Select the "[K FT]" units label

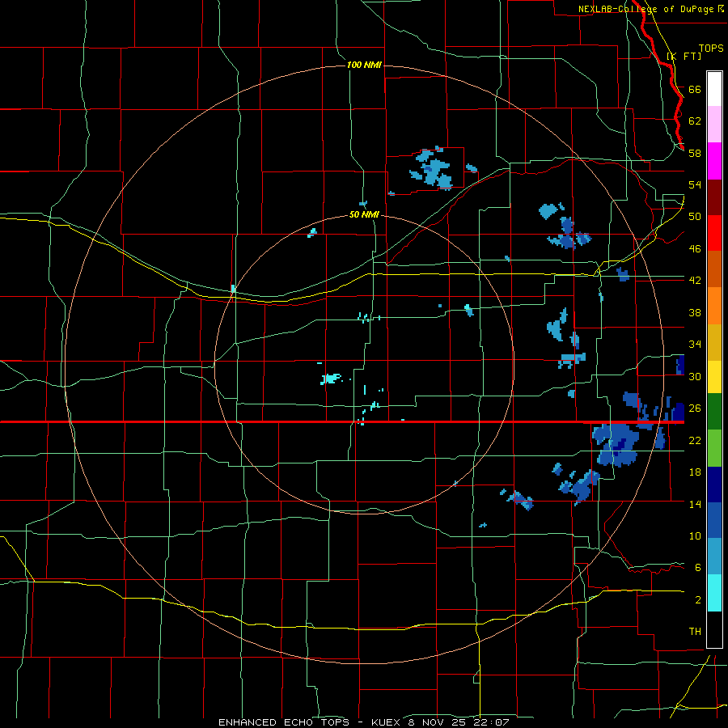point(684,57)
